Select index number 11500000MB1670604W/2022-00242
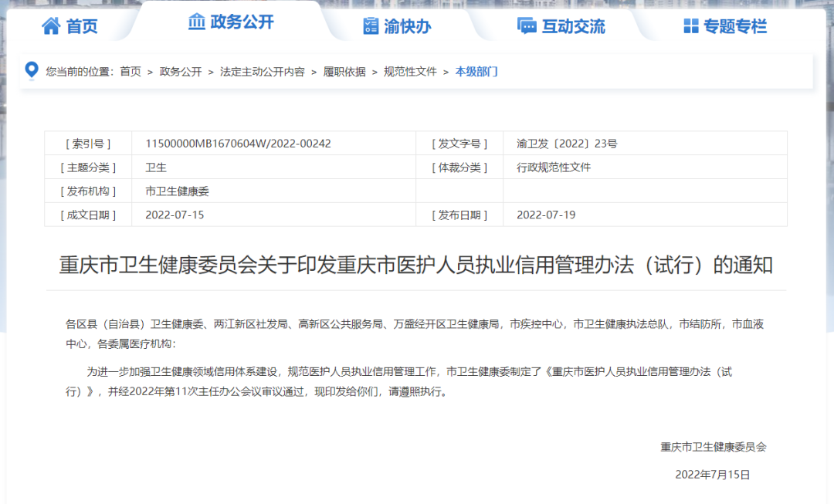 tap(238, 144)
